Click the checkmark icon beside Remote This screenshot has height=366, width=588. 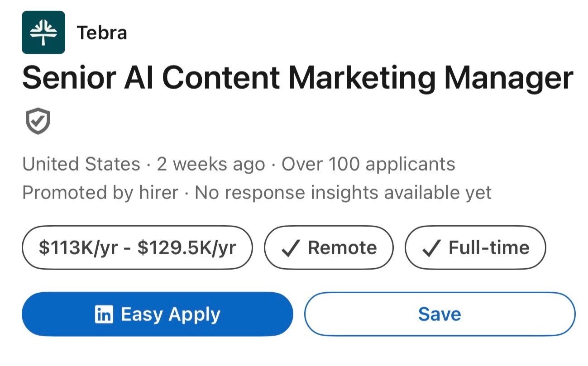pyautogui.click(x=290, y=248)
